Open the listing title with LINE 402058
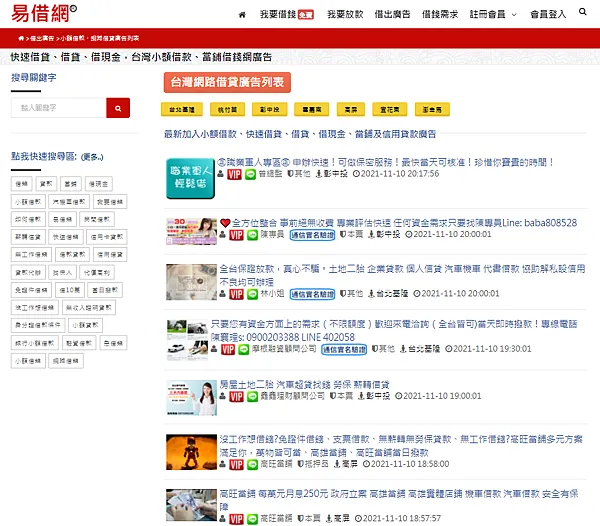Viewport: 600px width, 526px height. tap(394, 331)
